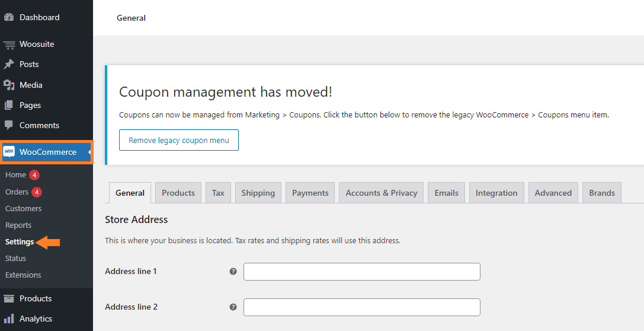Click the Pages icon in sidebar
The height and width of the screenshot is (331, 644).
(x=9, y=105)
